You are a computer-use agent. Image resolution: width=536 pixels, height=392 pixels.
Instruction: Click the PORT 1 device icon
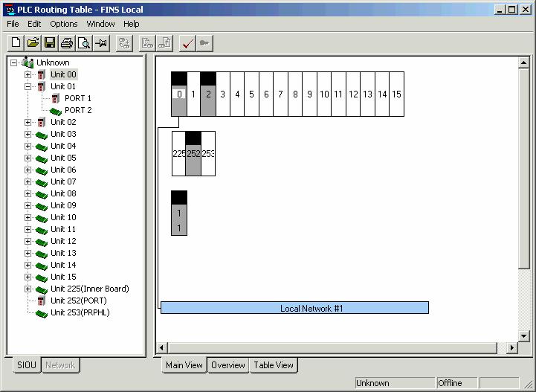[55, 98]
